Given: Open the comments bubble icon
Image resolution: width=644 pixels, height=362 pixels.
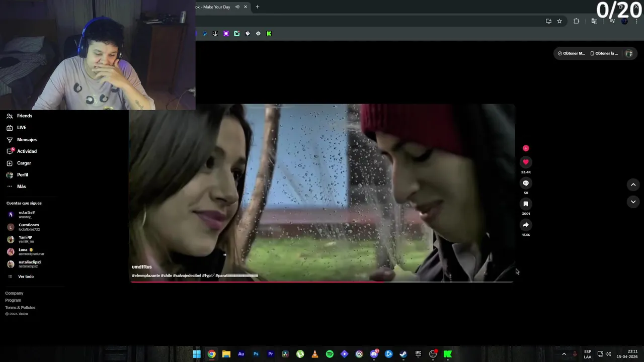Looking at the screenshot, I should [x=526, y=183].
